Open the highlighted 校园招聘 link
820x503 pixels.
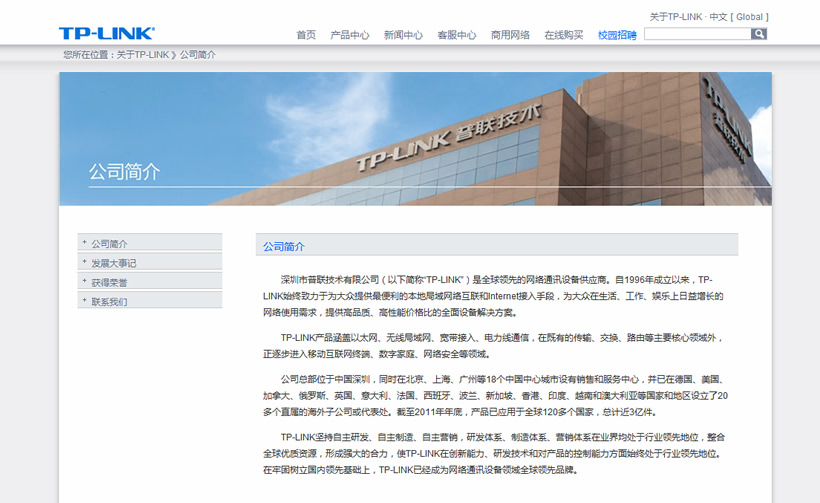[617, 35]
